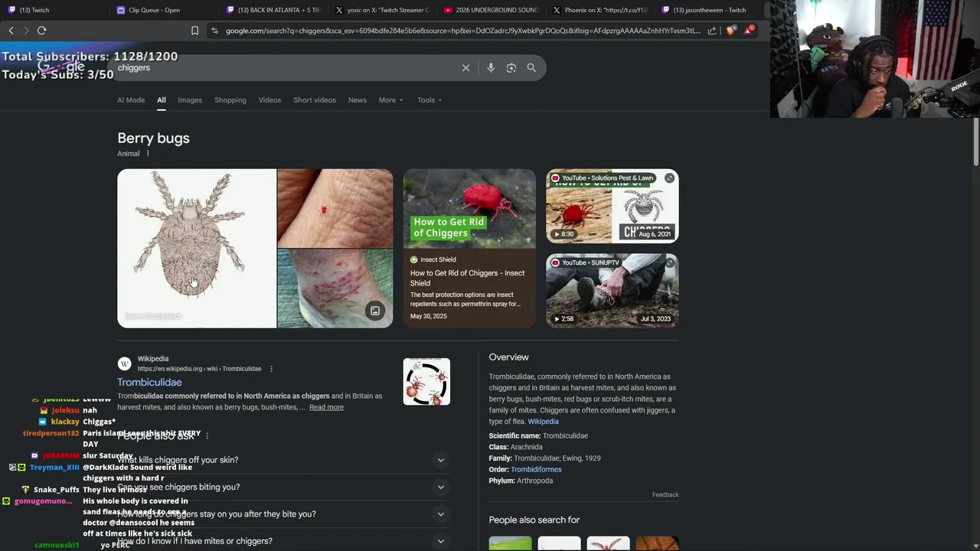Expand 'What kills chiggers off your skin?' question

coord(283,460)
